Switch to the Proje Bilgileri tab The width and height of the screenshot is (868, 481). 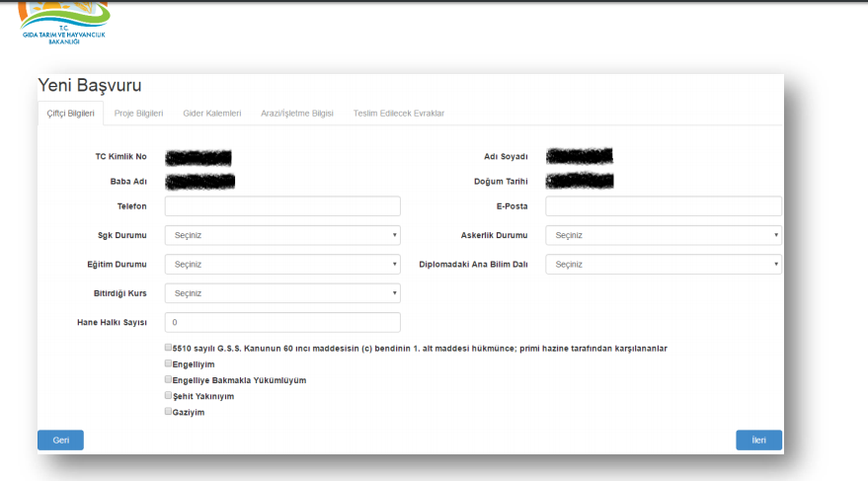click(138, 114)
